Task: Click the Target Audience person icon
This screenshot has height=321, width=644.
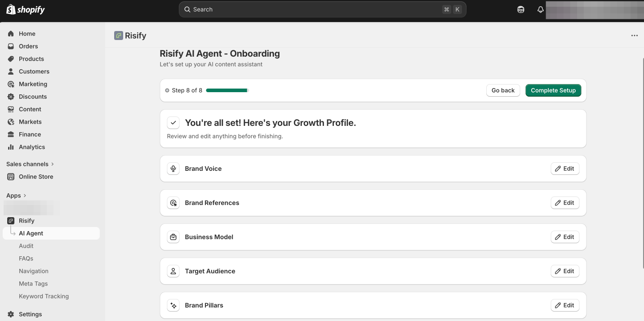Action: click(173, 271)
